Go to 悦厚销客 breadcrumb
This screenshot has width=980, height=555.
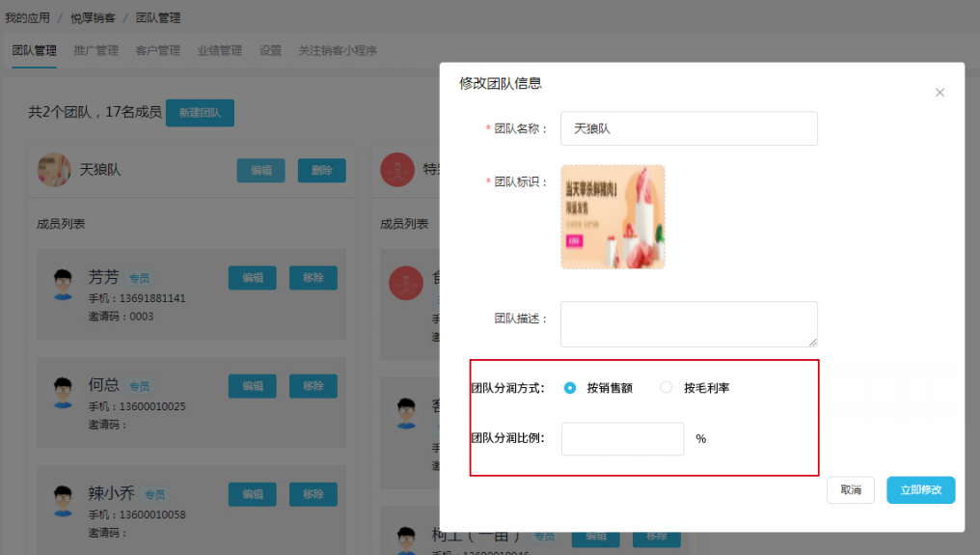click(x=93, y=17)
